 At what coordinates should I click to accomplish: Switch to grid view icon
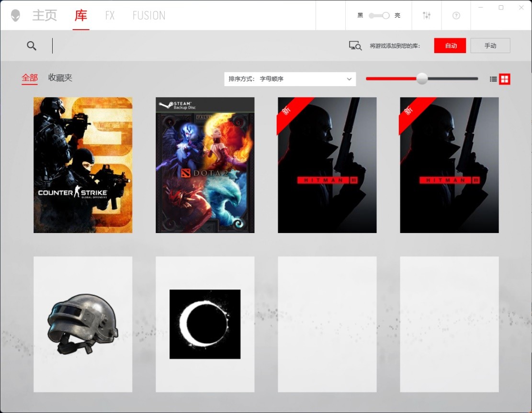505,79
